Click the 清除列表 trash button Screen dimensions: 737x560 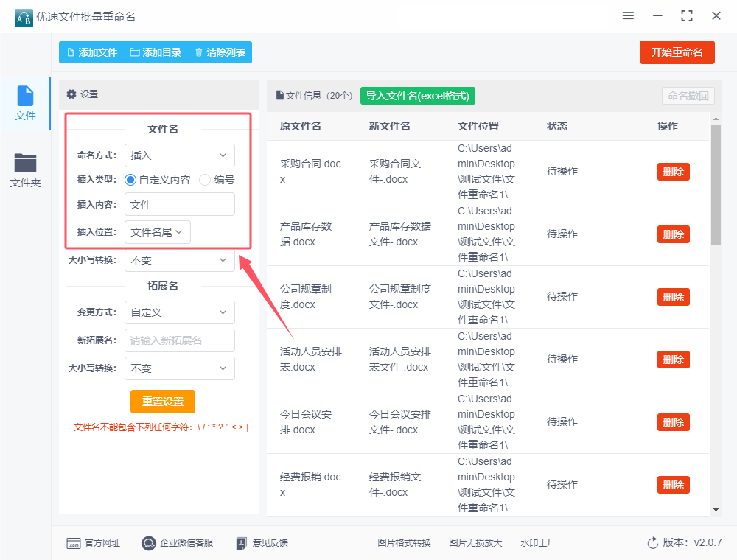click(x=220, y=52)
